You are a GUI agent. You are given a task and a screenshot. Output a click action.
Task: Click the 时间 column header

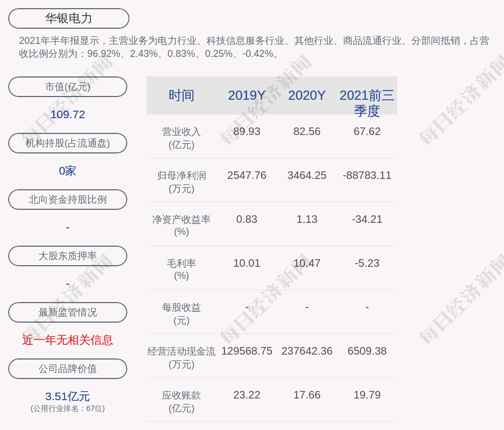coord(182,95)
